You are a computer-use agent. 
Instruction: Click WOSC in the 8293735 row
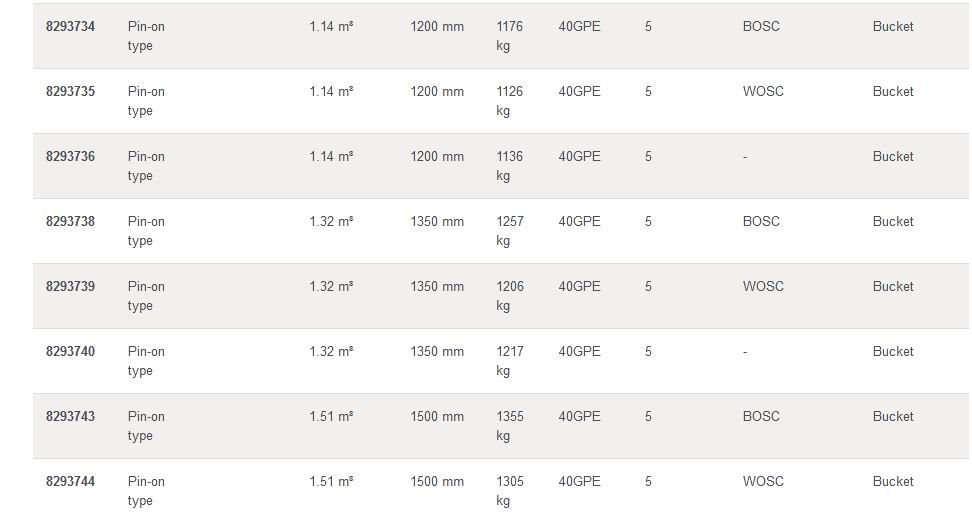pyautogui.click(x=763, y=92)
